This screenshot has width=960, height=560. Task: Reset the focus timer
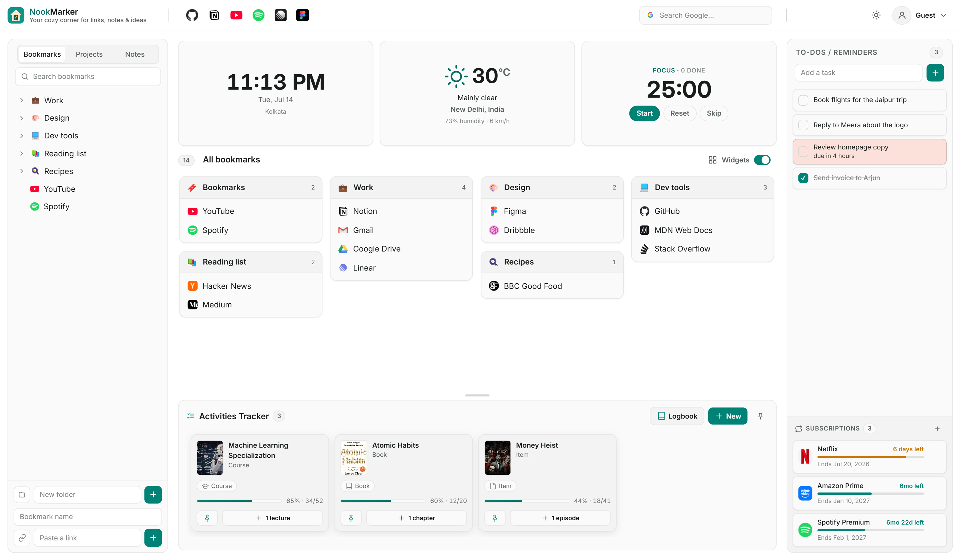click(x=680, y=113)
